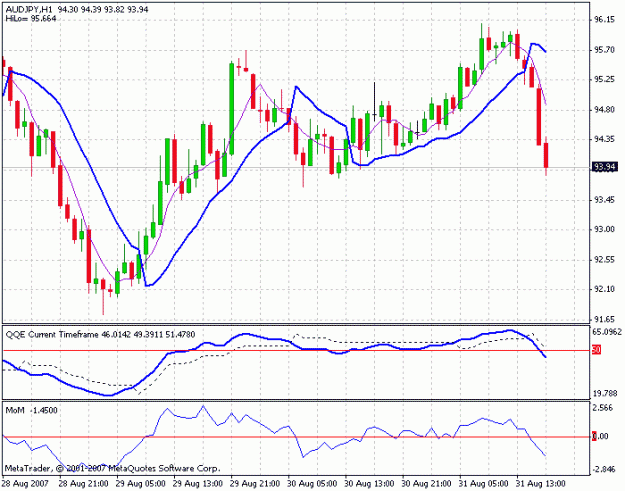Select the QQE Current Timeframe indicator label
Image resolution: width=625 pixels, height=491 pixels.
[100, 334]
